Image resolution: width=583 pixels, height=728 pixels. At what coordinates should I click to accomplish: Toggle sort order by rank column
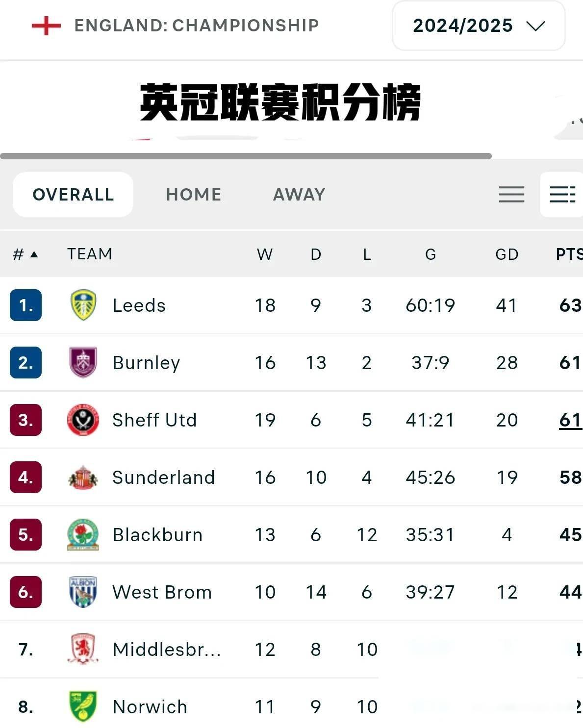click(x=25, y=254)
